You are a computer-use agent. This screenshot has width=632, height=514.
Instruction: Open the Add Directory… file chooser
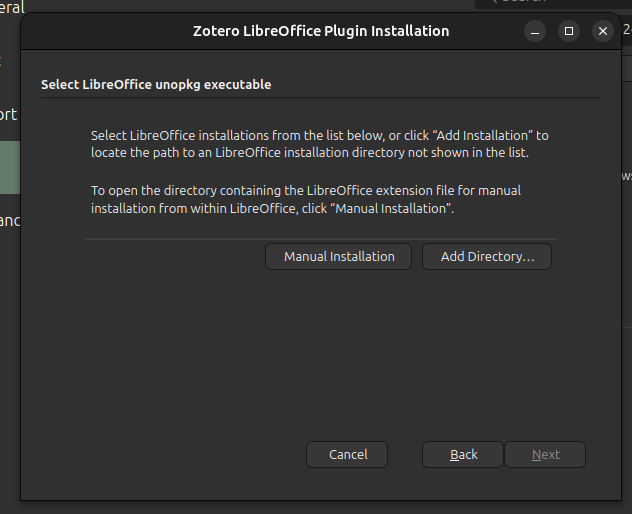tap(487, 256)
